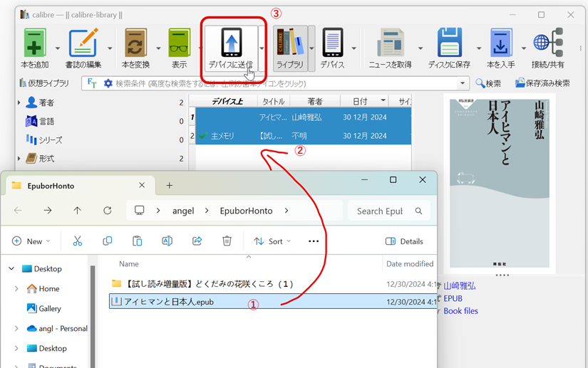The height and width of the screenshot is (368, 588).
Task: Click Fetch news (ニュースを取得) icon
Action: (x=390, y=42)
